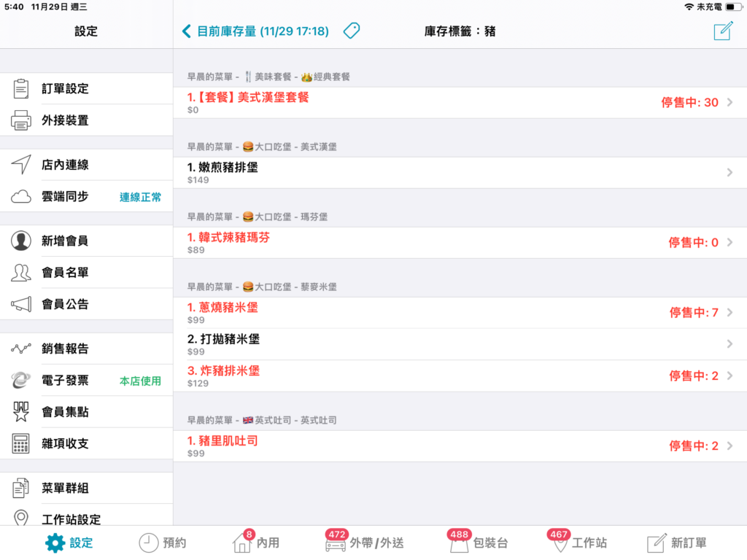
Task: Open 外接裝置 printer icon
Action: coord(21,120)
